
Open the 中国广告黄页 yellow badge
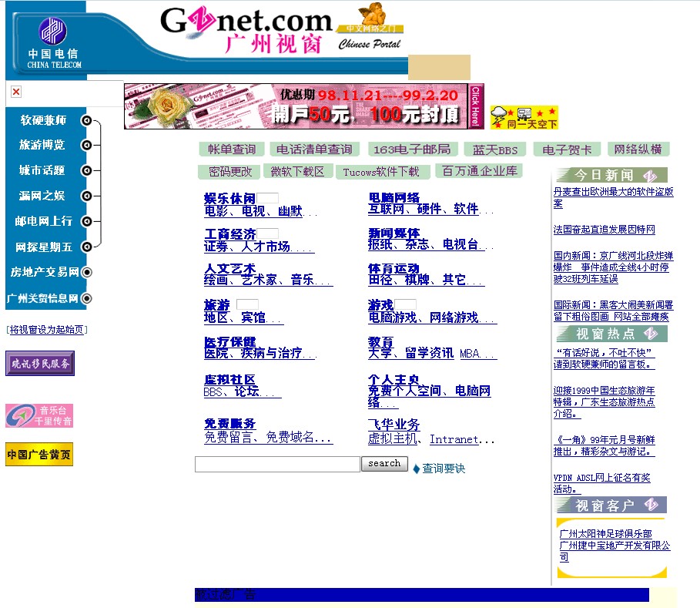point(39,455)
